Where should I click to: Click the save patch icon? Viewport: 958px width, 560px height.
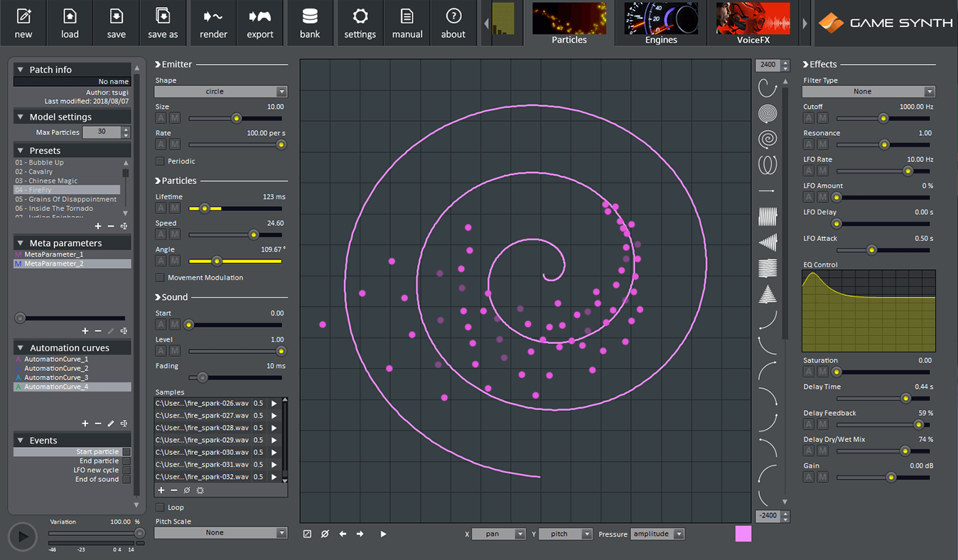(x=117, y=16)
